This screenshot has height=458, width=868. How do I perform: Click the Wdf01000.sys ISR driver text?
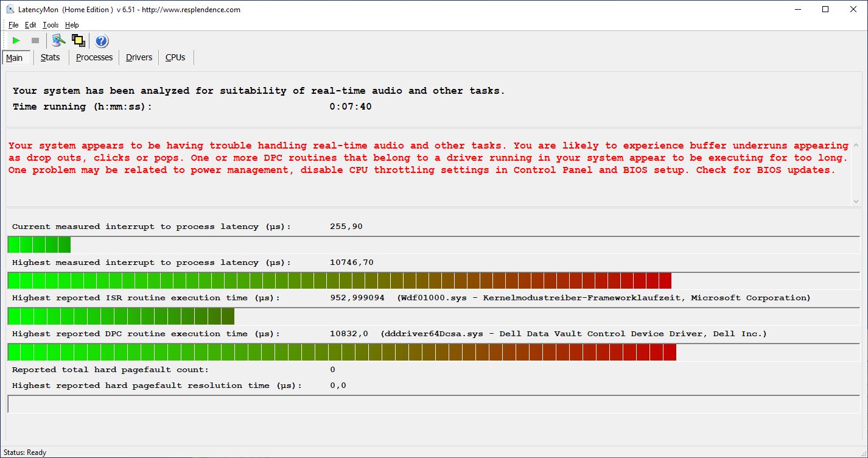pyautogui.click(x=603, y=298)
